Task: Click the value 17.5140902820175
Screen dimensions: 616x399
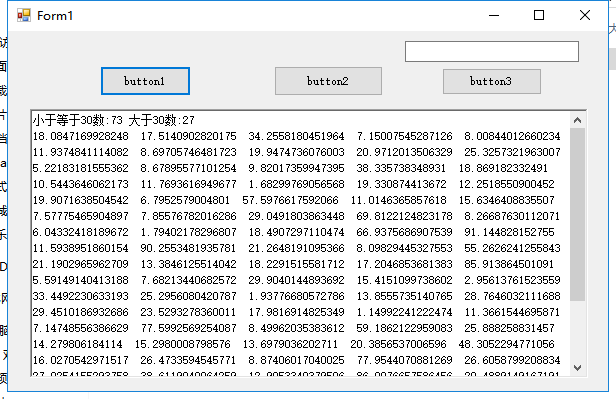Action: 189,136
